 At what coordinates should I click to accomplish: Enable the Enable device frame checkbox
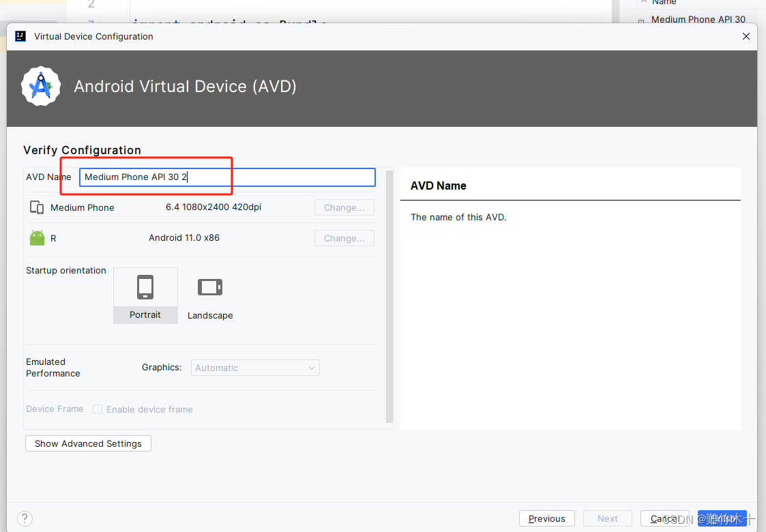click(x=98, y=409)
